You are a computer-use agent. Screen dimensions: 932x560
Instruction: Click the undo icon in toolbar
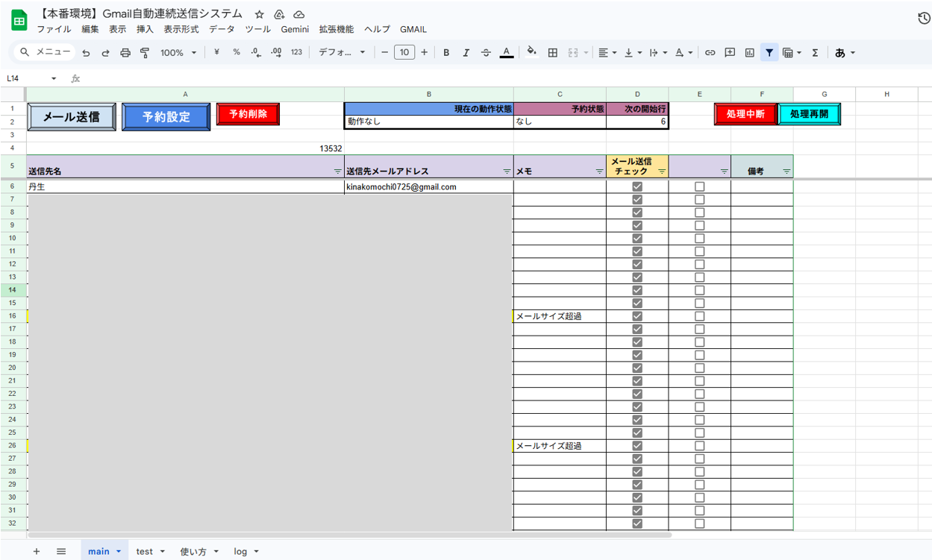coord(86,53)
